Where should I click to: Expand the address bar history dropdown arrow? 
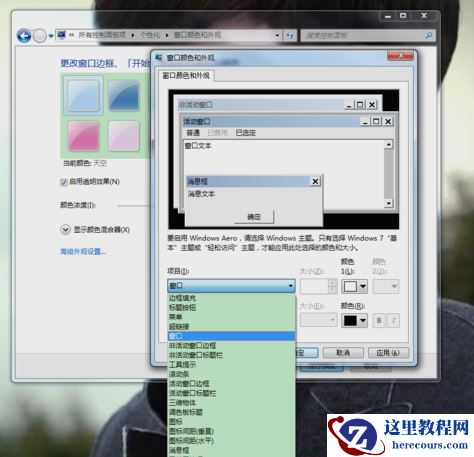tap(277, 35)
